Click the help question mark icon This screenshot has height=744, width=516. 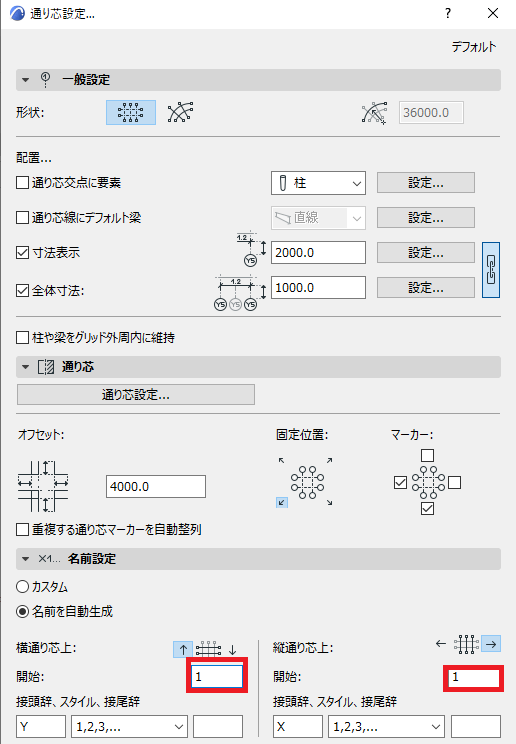tap(448, 13)
